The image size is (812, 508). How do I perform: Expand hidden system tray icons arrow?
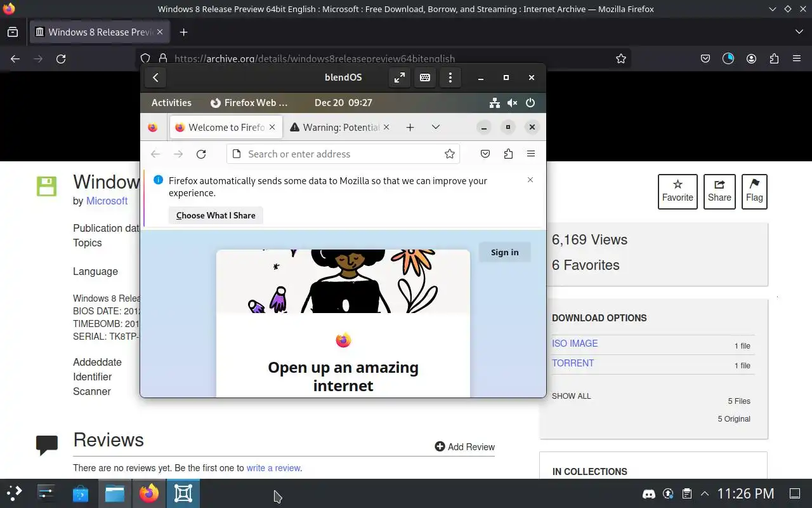pos(705,493)
